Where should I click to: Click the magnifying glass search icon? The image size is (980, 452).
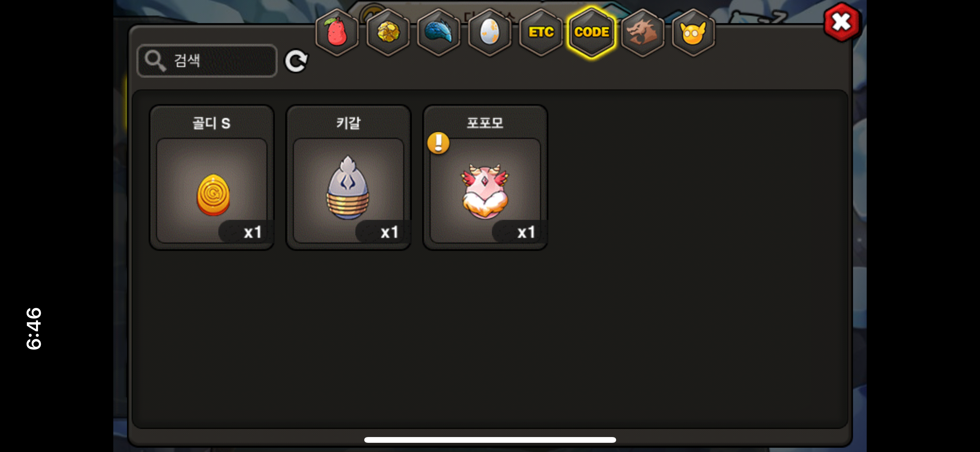(155, 61)
